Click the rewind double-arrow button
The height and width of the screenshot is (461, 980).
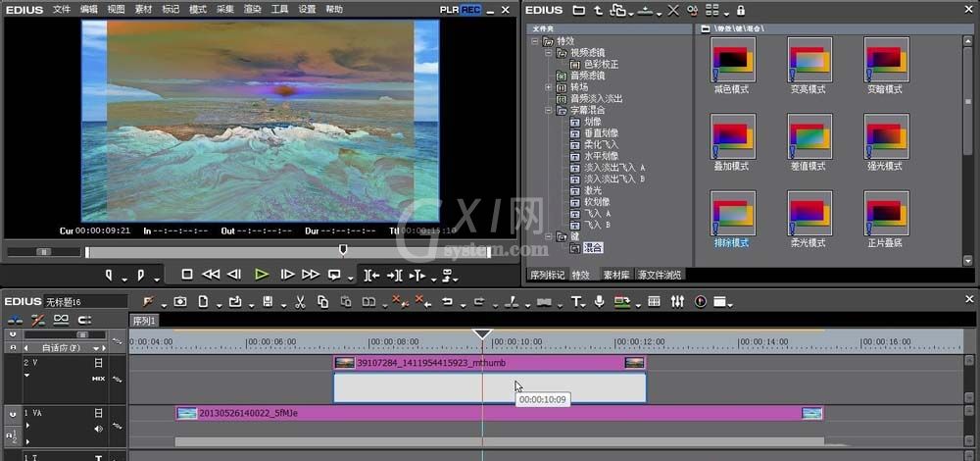(x=212, y=275)
